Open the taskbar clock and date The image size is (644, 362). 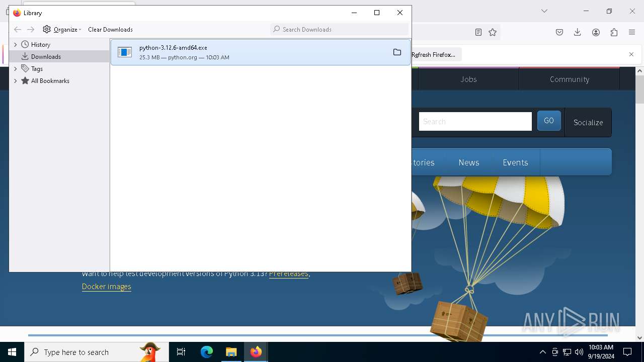click(601, 352)
